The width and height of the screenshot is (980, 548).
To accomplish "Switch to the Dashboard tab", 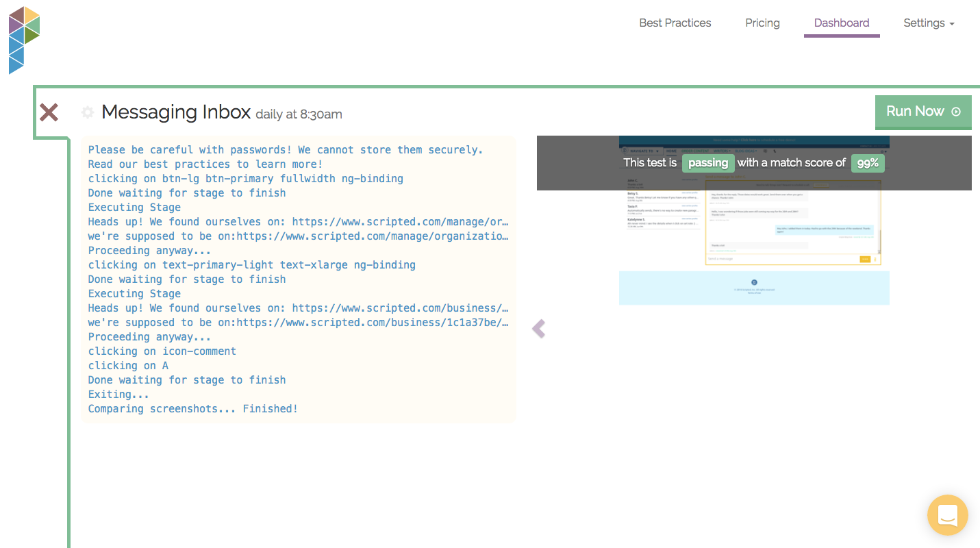I will 842,23.
